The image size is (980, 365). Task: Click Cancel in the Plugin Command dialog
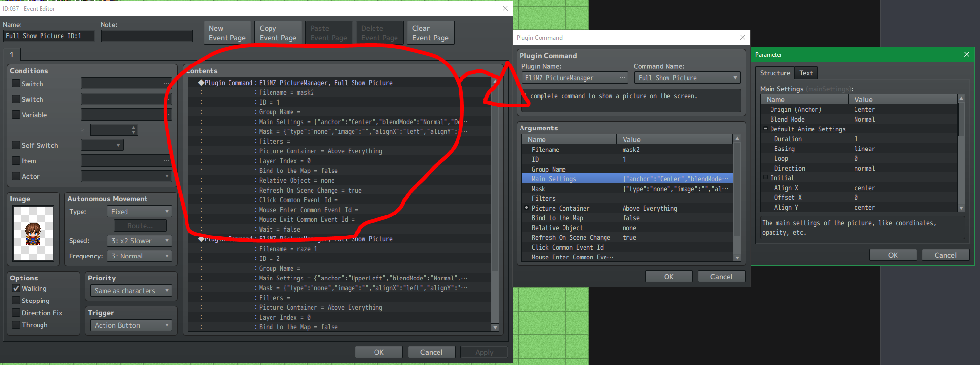[722, 277]
